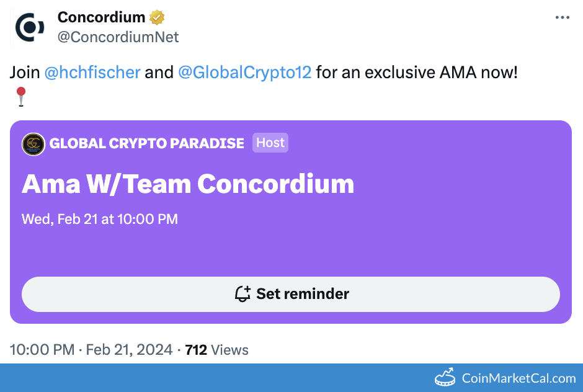Image resolution: width=583 pixels, height=392 pixels.
Task: Click the bell icon in Set reminder
Action: [243, 294]
